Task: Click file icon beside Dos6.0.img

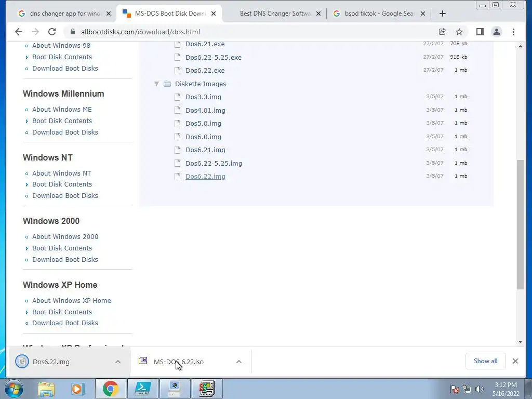Action: click(177, 137)
